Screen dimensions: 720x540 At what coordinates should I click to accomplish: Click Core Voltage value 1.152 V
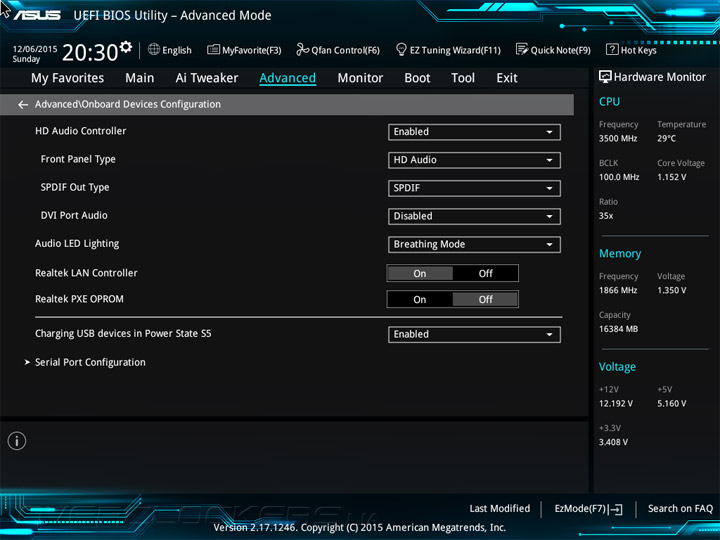tap(671, 177)
